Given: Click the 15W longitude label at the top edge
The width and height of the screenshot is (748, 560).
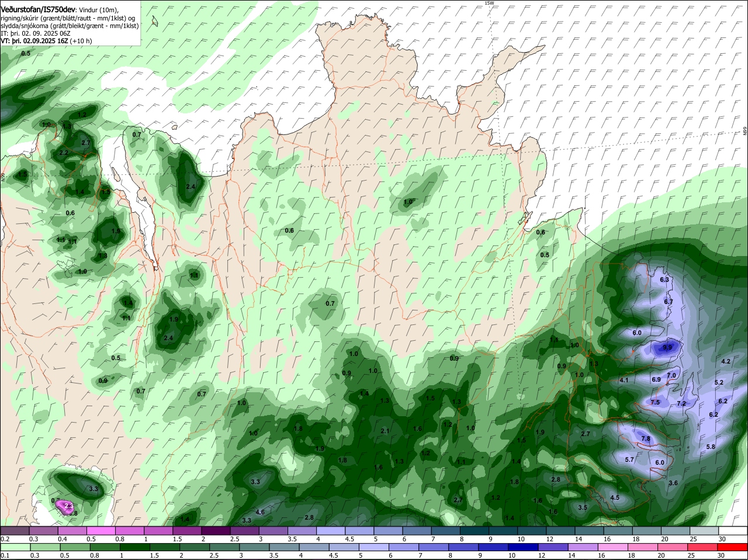Looking at the screenshot, I should click(x=489, y=3).
